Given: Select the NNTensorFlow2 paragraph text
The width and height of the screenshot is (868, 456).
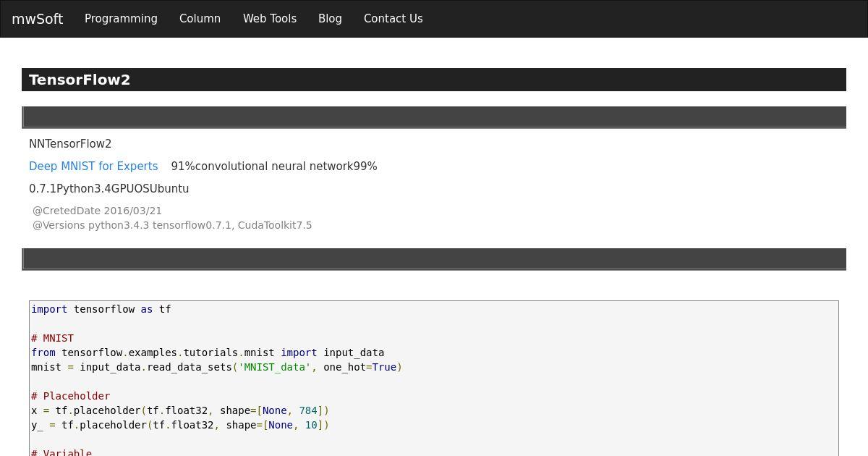Looking at the screenshot, I should (70, 144).
